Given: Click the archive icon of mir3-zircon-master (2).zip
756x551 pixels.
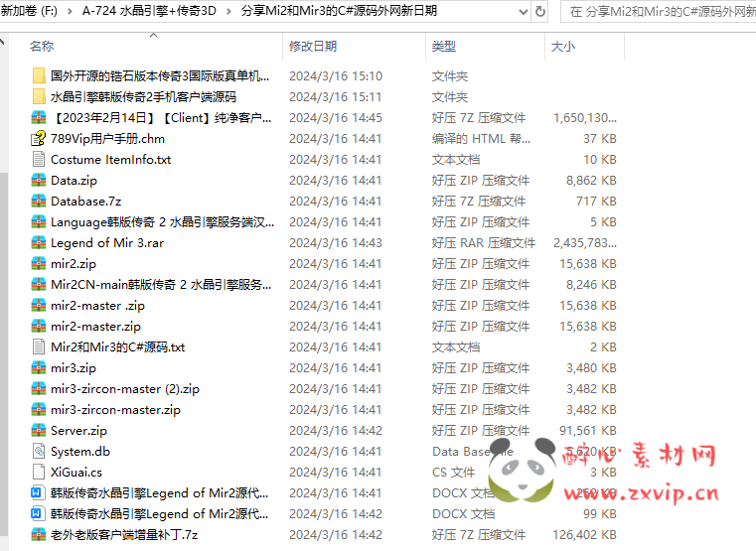Looking at the screenshot, I should pyautogui.click(x=39, y=389).
